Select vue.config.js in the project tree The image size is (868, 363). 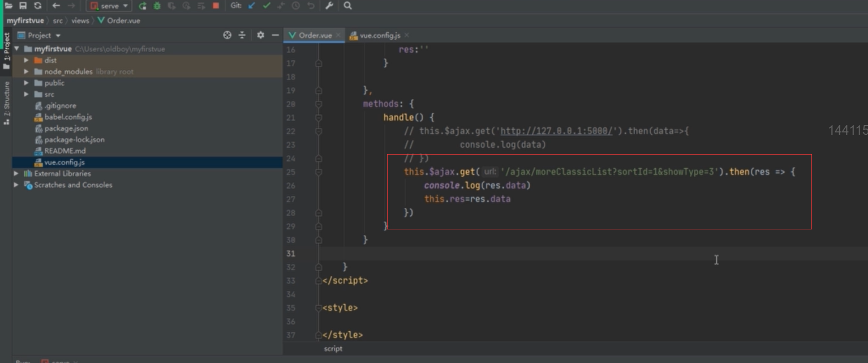coord(147,162)
